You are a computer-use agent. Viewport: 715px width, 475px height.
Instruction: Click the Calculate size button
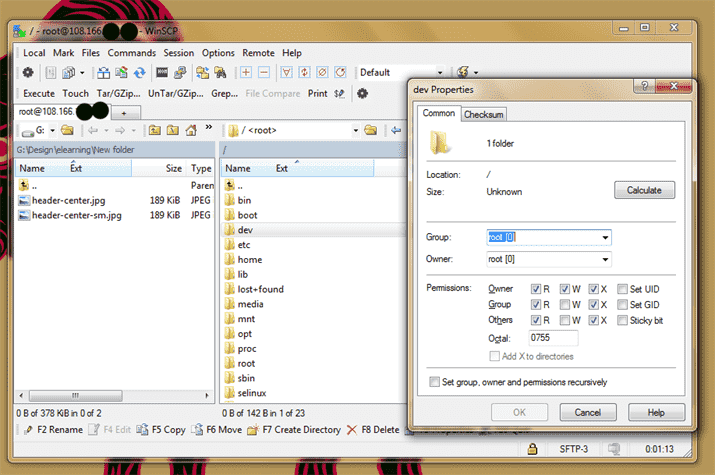tap(644, 190)
